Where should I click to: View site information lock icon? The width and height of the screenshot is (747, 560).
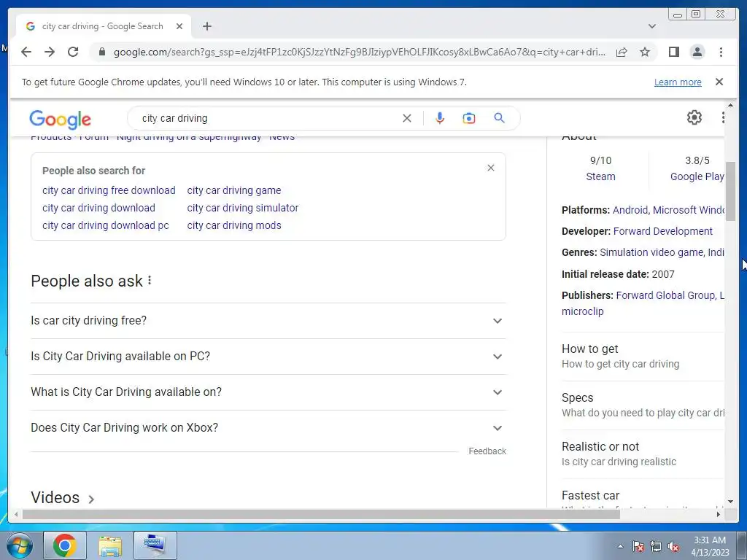(101, 52)
